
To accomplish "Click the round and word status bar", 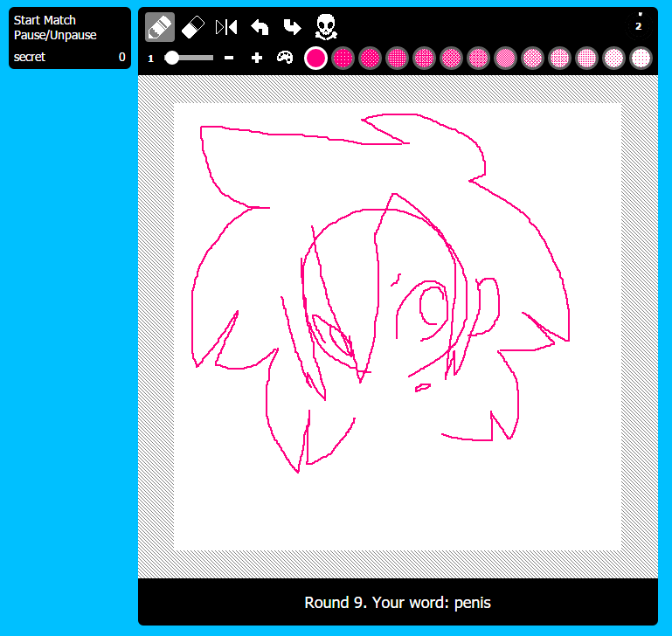I will tap(397, 603).
